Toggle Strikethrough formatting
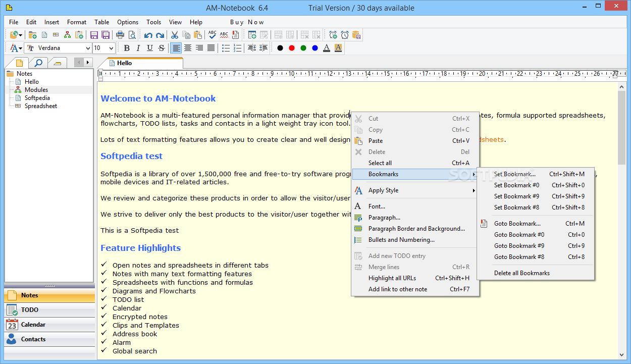 click(162, 48)
